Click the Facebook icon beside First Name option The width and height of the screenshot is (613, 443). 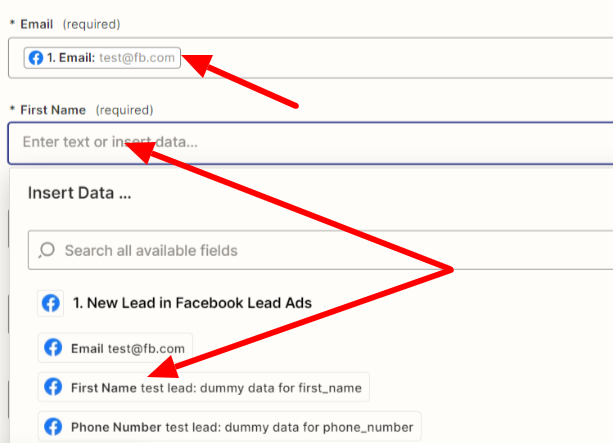(x=53, y=387)
